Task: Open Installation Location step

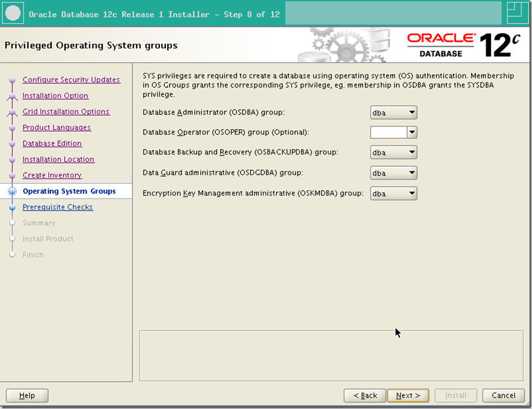Action: [58, 159]
